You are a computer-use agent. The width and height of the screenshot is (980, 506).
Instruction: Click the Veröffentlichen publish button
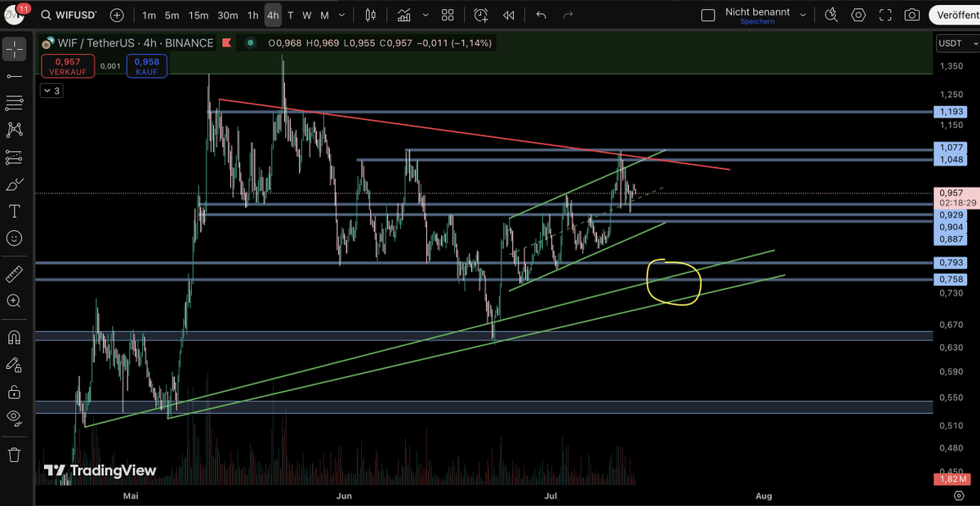point(956,15)
